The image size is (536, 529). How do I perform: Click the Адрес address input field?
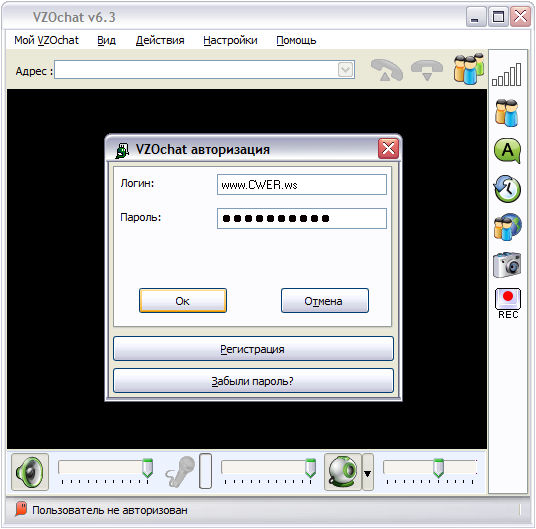coord(204,70)
